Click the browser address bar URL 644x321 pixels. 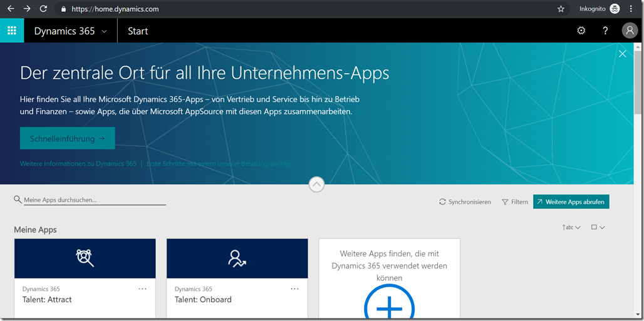click(115, 9)
